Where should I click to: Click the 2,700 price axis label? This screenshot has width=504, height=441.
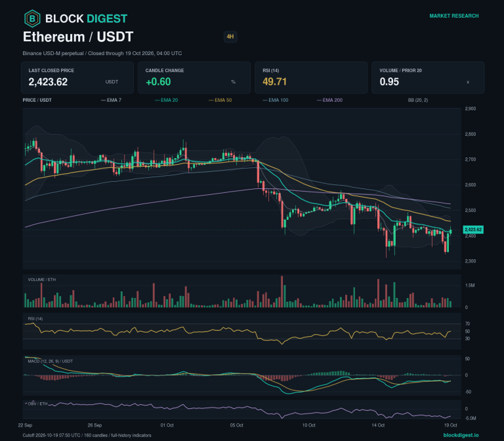pos(471,159)
